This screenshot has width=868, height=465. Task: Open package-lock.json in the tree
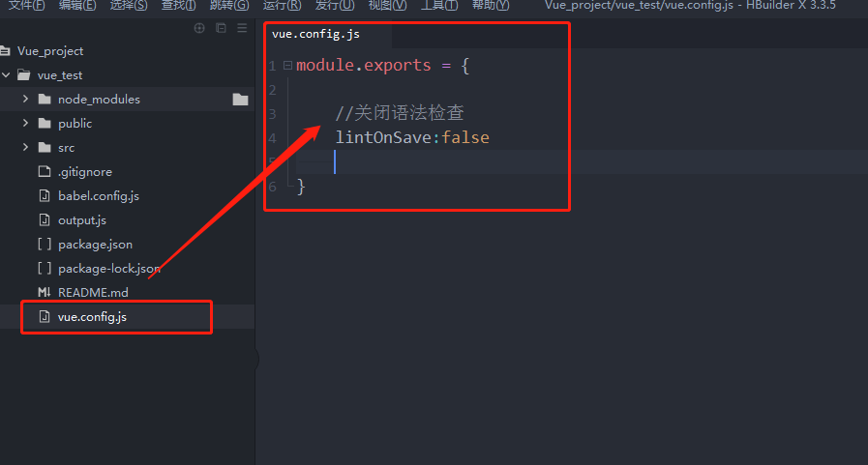[x=109, y=268]
